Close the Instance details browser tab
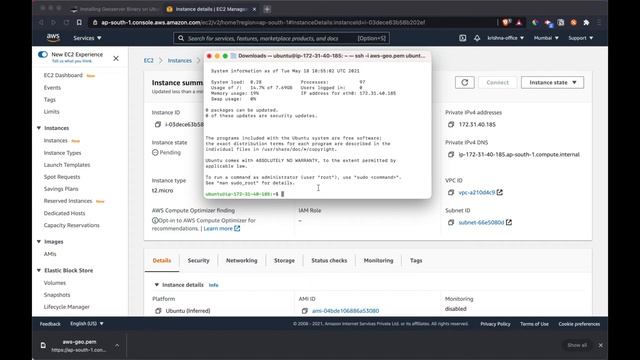This screenshot has height=360, width=640. [x=254, y=9]
